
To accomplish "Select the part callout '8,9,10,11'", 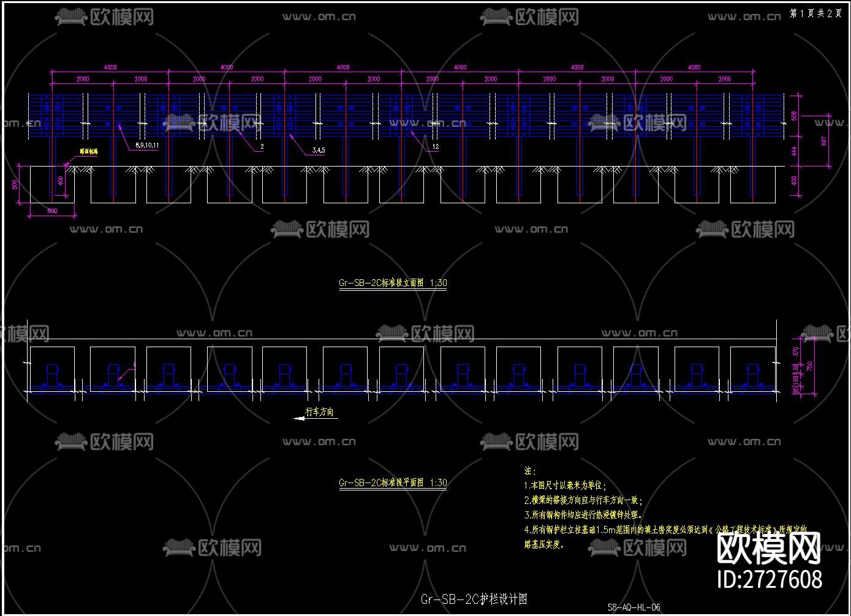I will pyautogui.click(x=146, y=146).
